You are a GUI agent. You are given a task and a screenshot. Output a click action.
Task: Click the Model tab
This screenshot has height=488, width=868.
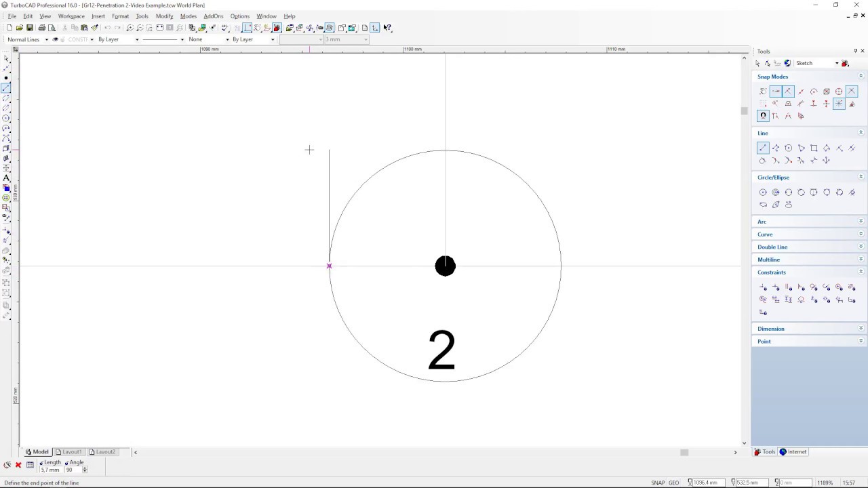pos(37,452)
